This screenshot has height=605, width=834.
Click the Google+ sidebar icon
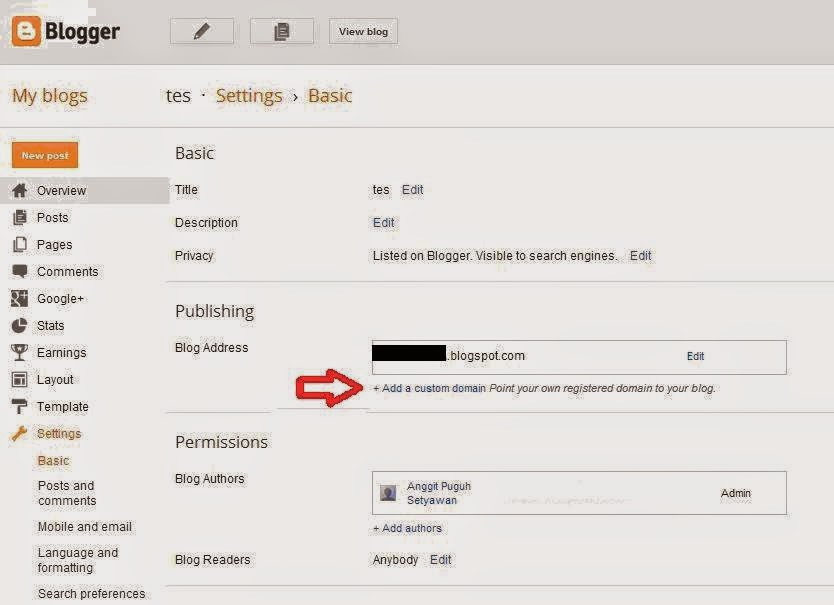[x=20, y=299]
